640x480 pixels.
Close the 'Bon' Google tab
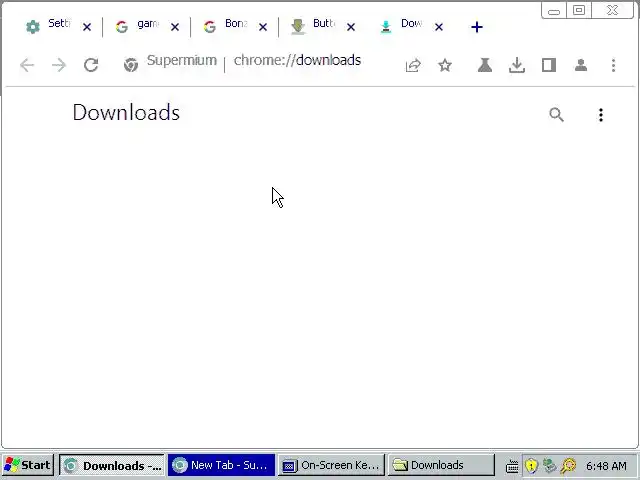pyautogui.click(x=263, y=27)
